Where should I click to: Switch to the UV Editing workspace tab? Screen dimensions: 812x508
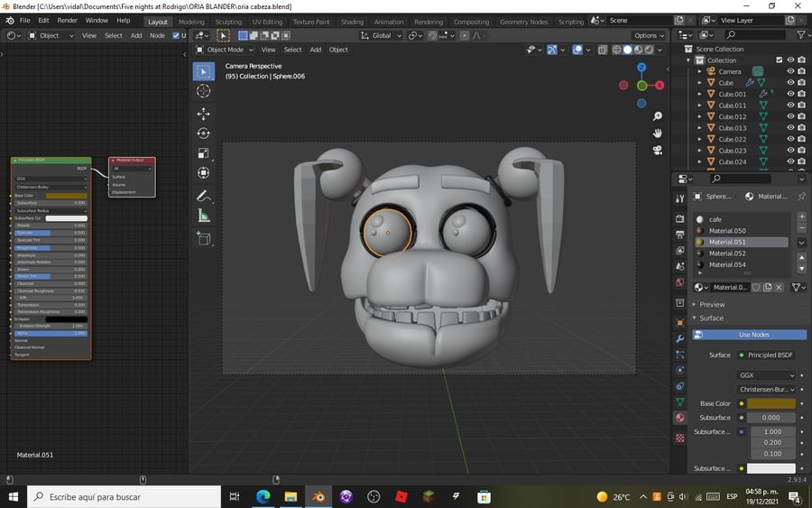267,22
